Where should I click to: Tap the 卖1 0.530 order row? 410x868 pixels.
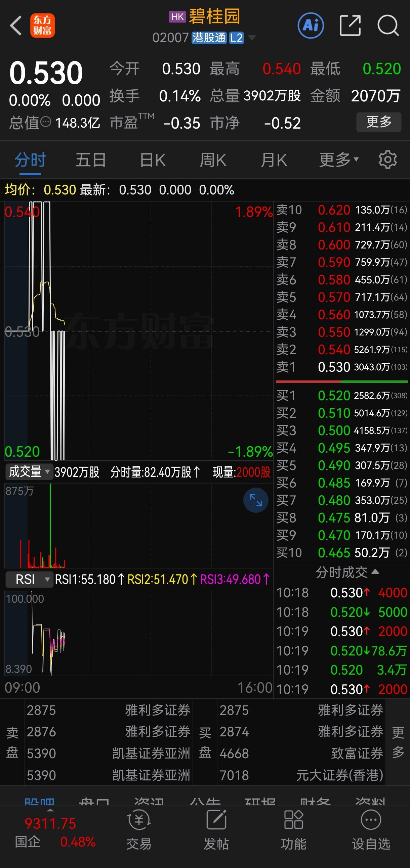pos(341,367)
